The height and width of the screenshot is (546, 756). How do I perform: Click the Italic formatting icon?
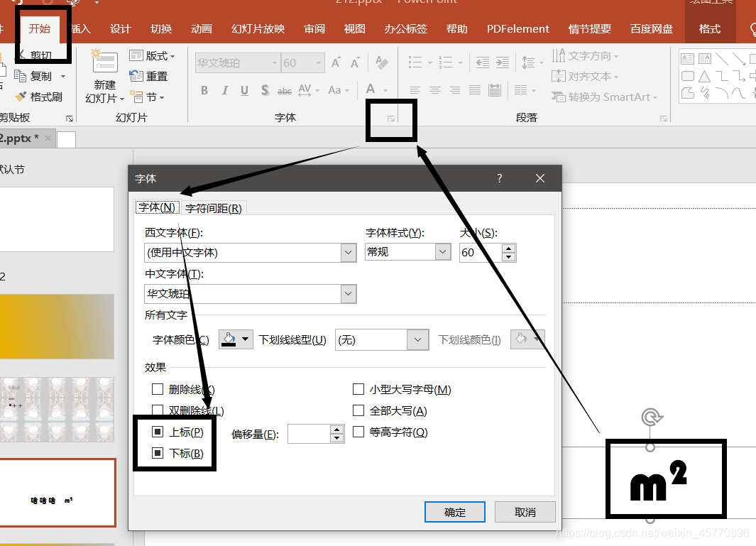point(225,90)
